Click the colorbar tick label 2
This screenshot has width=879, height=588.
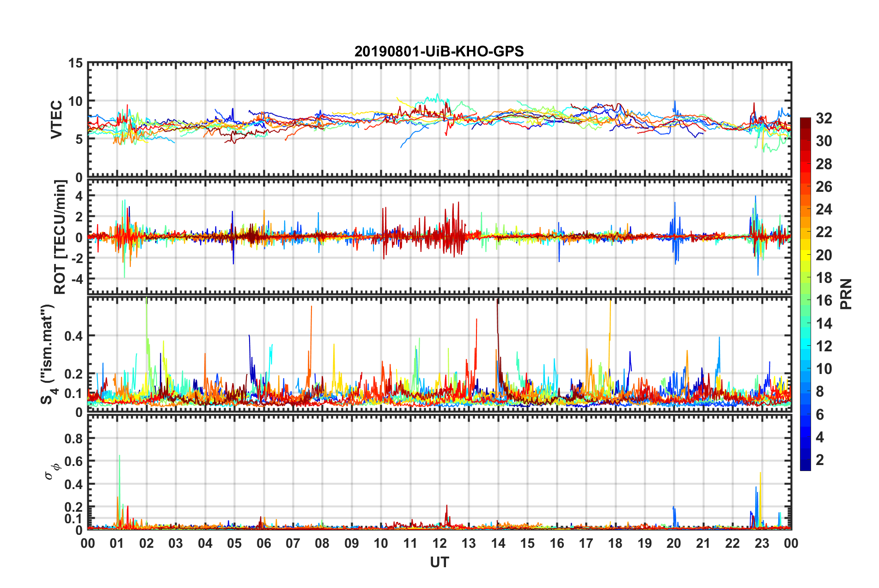(x=820, y=459)
